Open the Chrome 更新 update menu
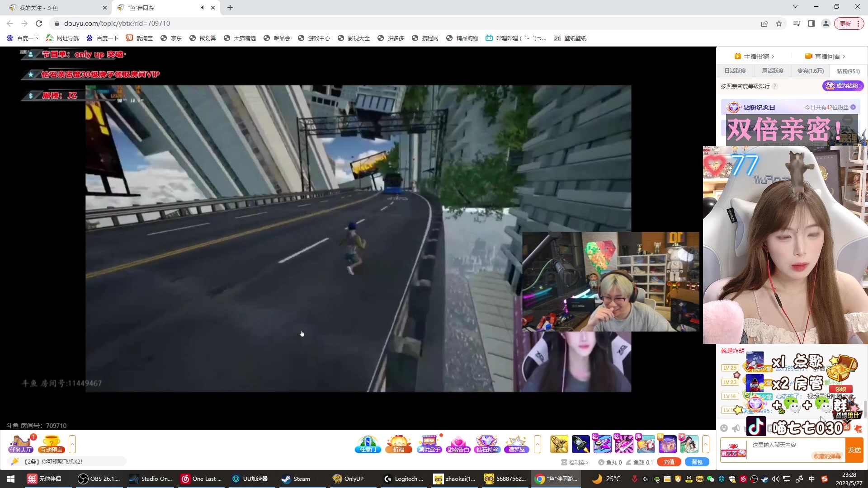The height and width of the screenshot is (488, 868). point(849,23)
